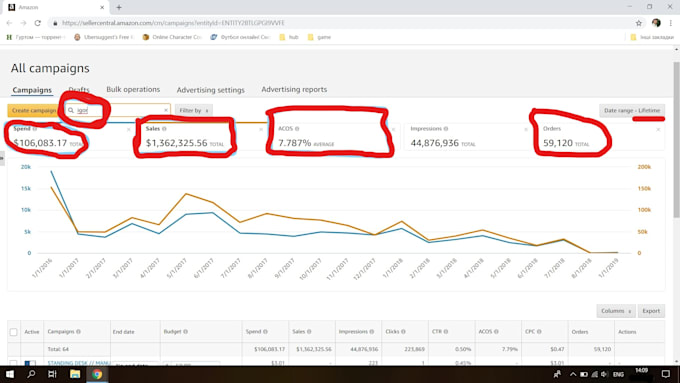Sort by Orders column header

tap(579, 332)
